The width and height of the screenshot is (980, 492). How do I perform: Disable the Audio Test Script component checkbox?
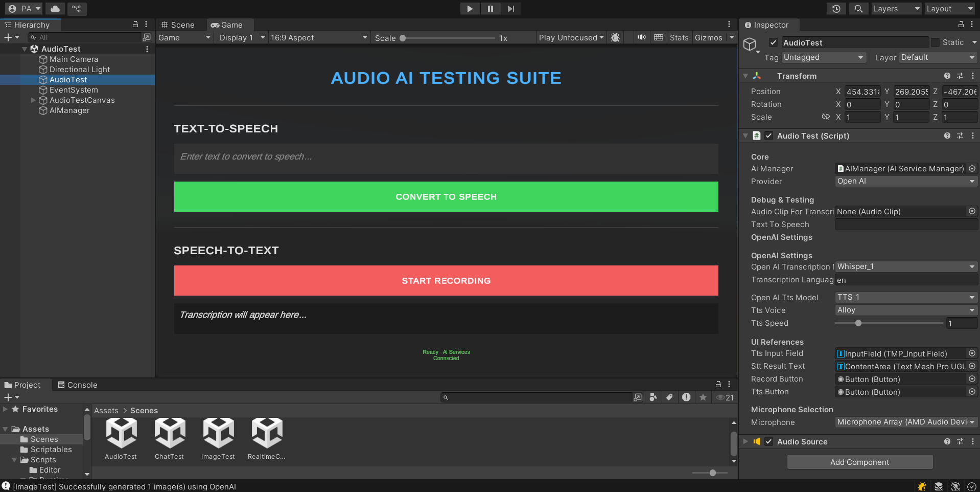tap(769, 136)
